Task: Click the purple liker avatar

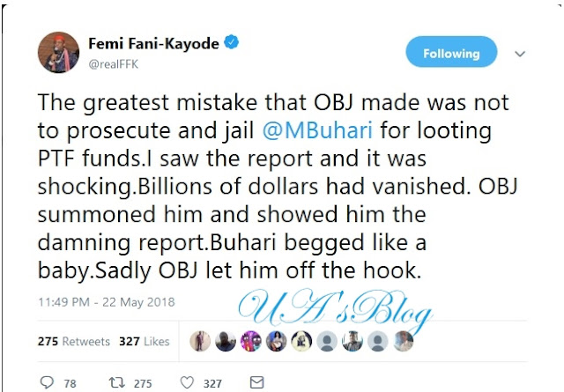Action: (x=250, y=341)
